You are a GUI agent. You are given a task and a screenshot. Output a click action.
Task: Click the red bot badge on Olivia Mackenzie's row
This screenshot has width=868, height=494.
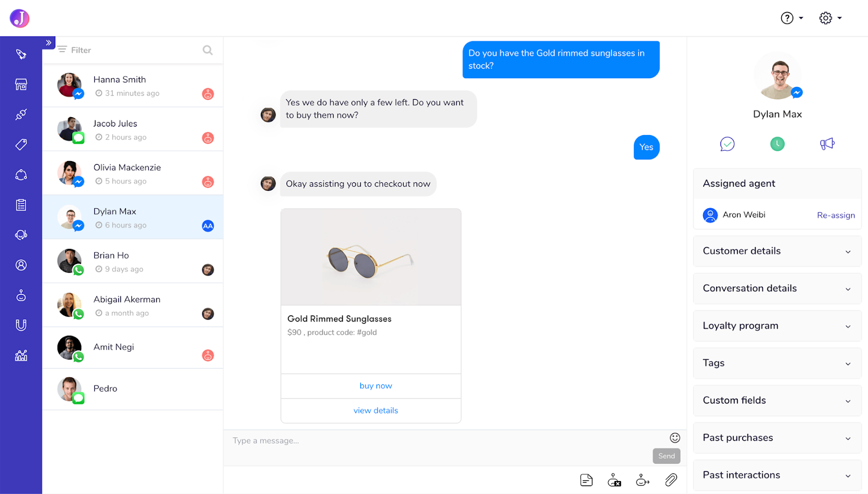pos(208,182)
